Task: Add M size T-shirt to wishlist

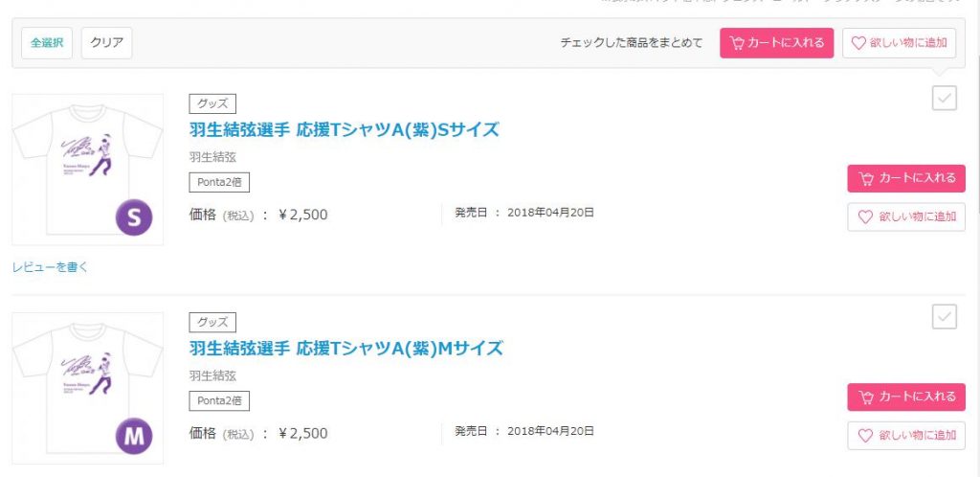Action: point(905,436)
